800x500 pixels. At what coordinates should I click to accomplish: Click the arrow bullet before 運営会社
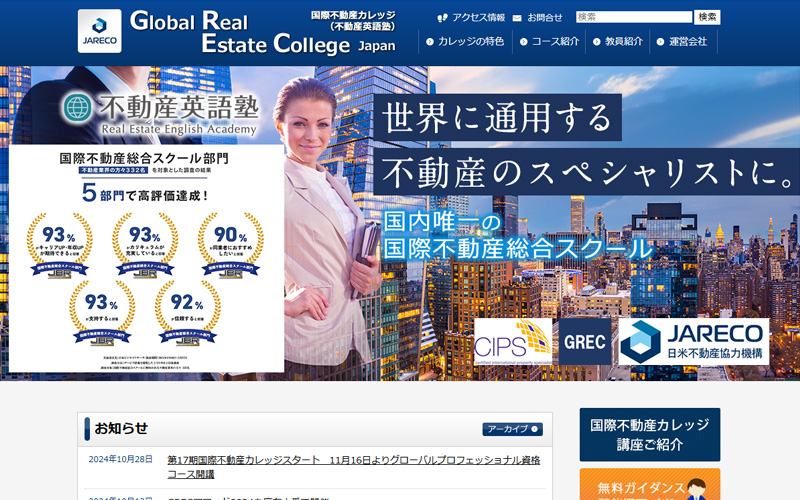[660, 42]
